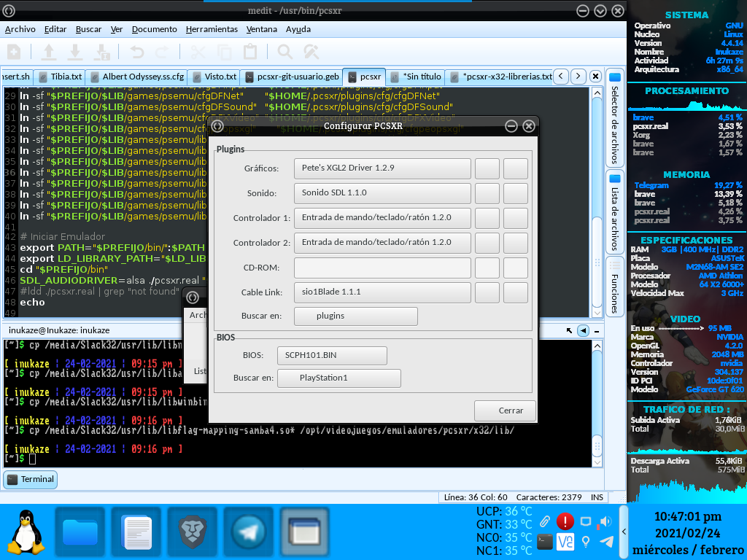Screen dimensions: 747x560
Task: Click the Save As toolbar icon
Action: [101, 52]
